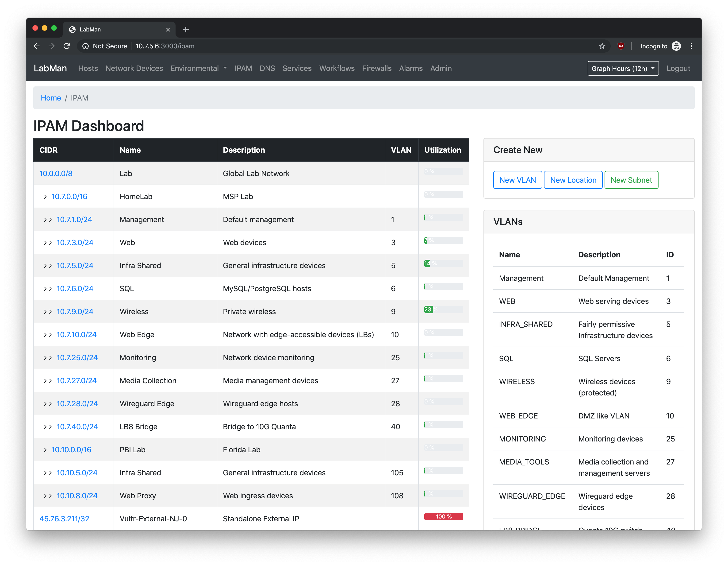Go to the DNS nav item
This screenshot has height=565, width=728.
pos(267,68)
